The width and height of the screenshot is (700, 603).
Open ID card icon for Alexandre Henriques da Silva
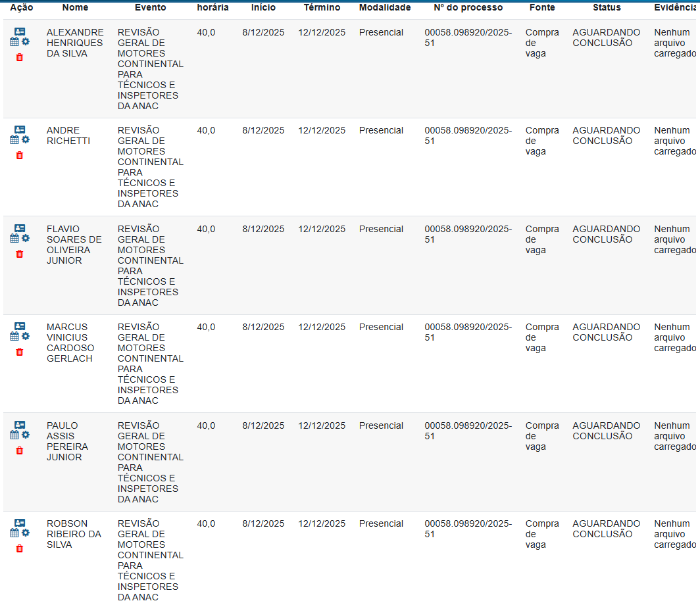tap(20, 32)
